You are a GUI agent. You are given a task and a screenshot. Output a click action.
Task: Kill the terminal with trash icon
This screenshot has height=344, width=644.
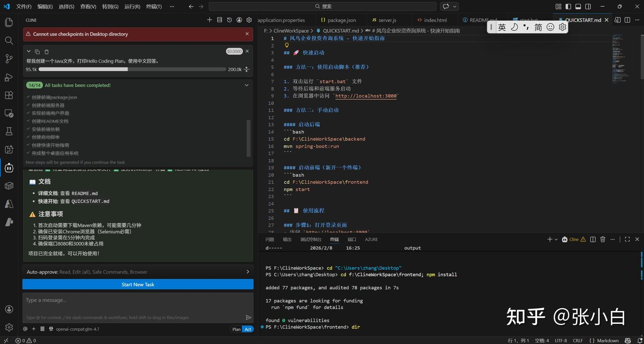602,239
